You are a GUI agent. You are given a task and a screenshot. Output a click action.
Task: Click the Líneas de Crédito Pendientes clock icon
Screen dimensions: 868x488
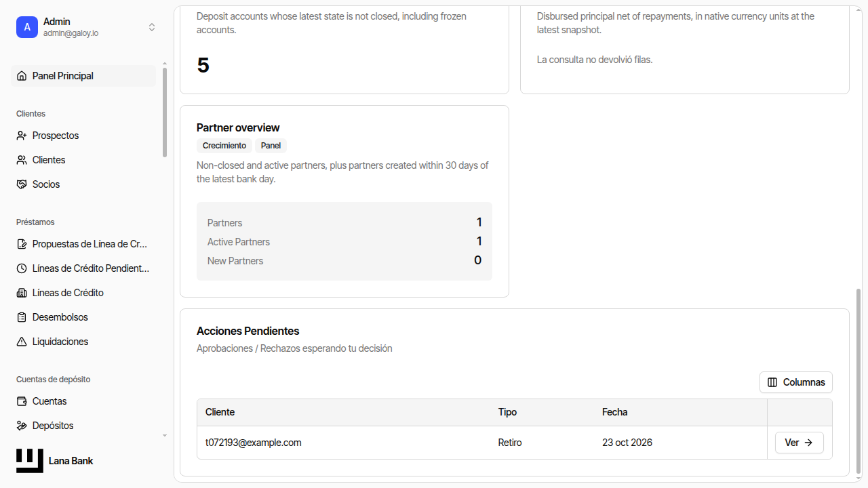coord(22,268)
